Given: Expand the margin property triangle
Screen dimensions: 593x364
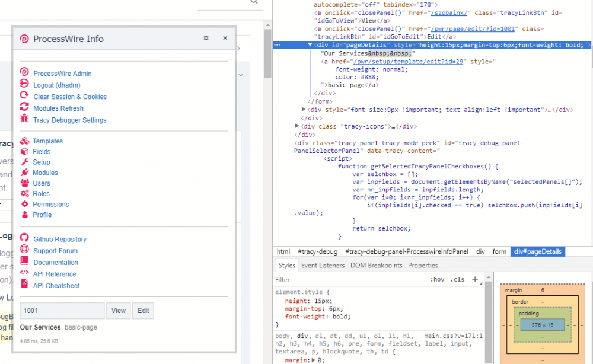Looking at the screenshot, I should pyautogui.click(x=314, y=360).
